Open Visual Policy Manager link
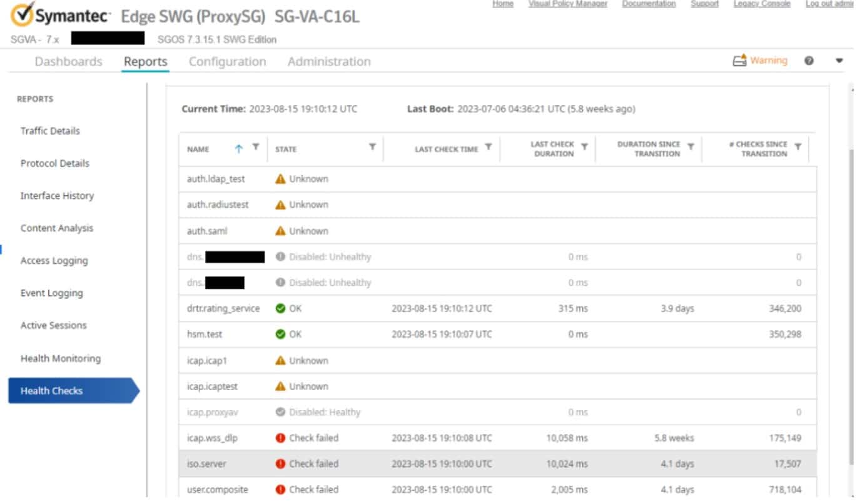 (x=568, y=4)
